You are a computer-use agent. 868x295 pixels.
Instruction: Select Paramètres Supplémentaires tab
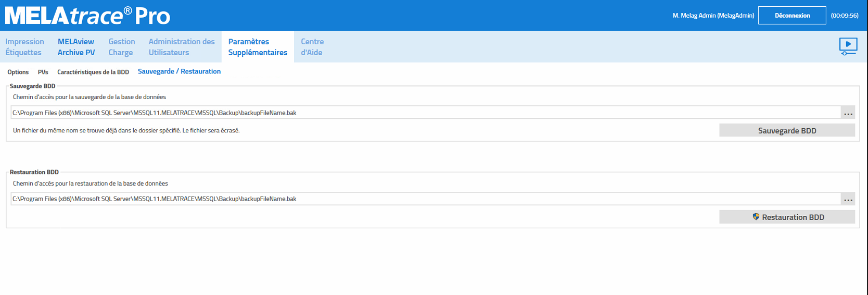pyautogui.click(x=258, y=47)
